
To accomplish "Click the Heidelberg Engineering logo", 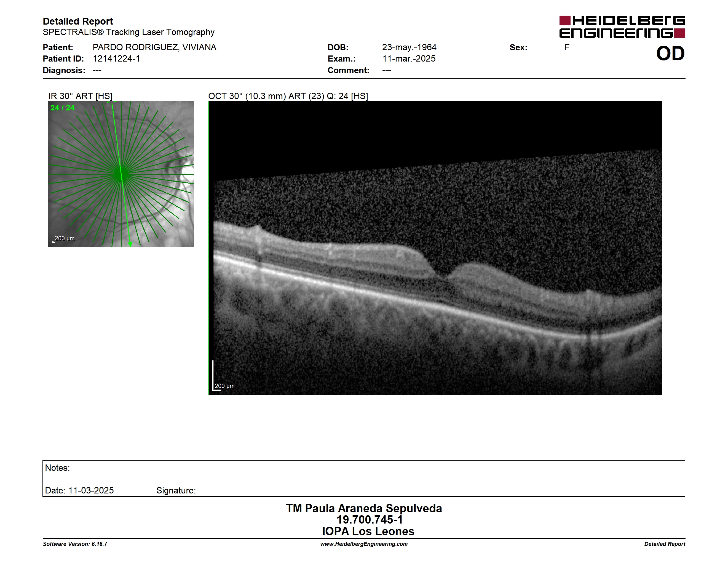I will 622,27.
